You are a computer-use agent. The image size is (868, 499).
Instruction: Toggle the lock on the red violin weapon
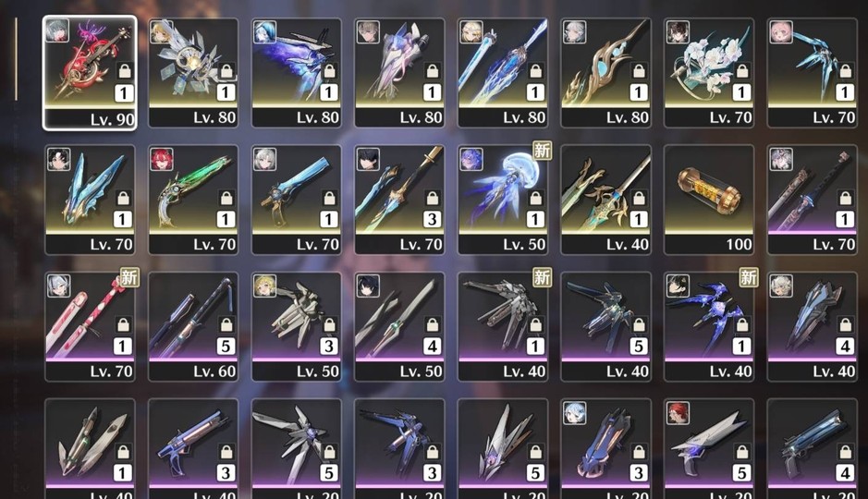(124, 71)
